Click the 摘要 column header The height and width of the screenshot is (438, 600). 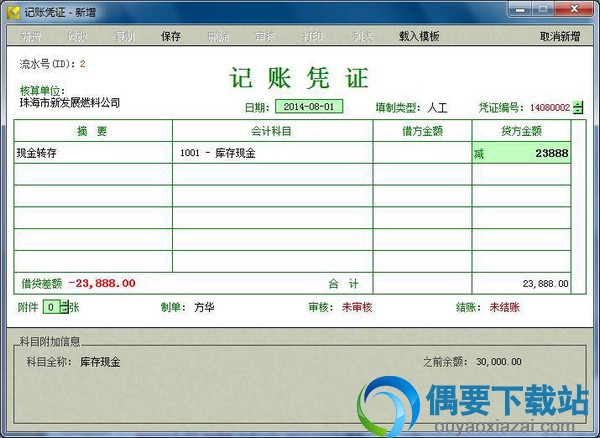click(x=93, y=131)
